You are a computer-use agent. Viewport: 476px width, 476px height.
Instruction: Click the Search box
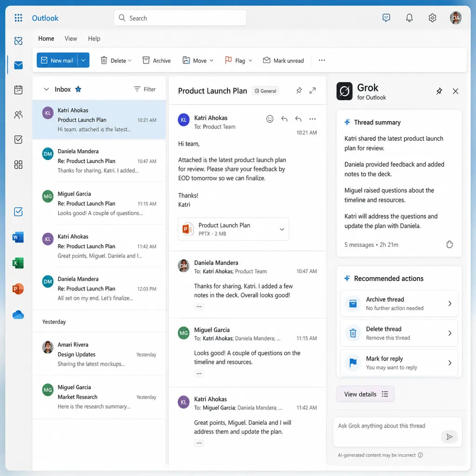[x=180, y=18]
